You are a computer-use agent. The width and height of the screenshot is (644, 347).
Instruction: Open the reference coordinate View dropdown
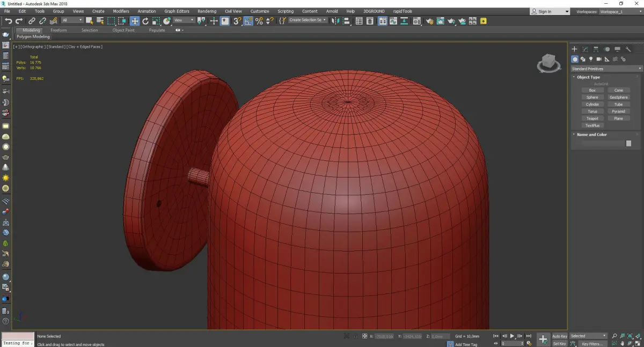click(184, 20)
